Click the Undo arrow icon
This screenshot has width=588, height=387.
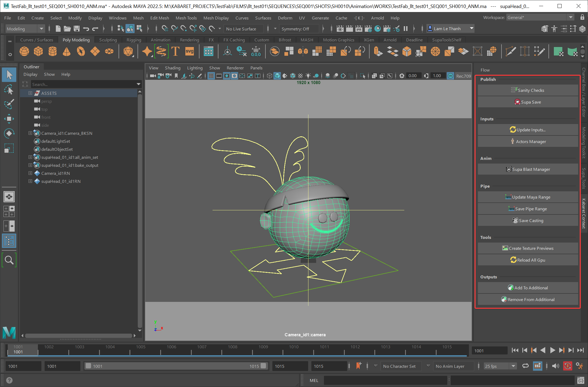(x=86, y=29)
